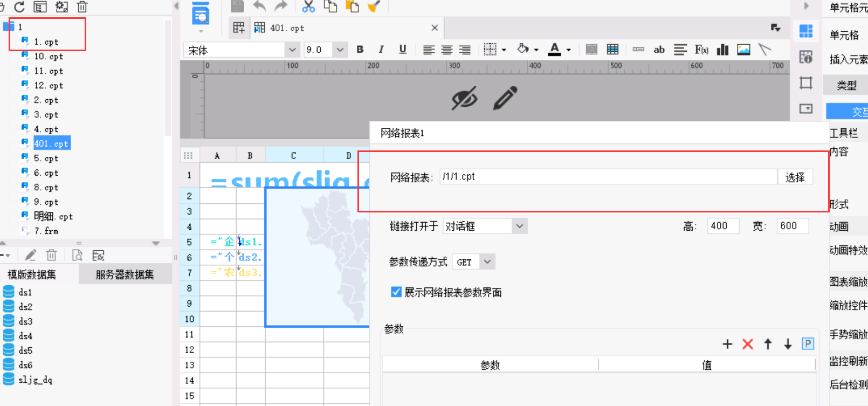Click the blue P parameter icon
Image resolution: width=868 pixels, height=406 pixels.
coord(808,343)
